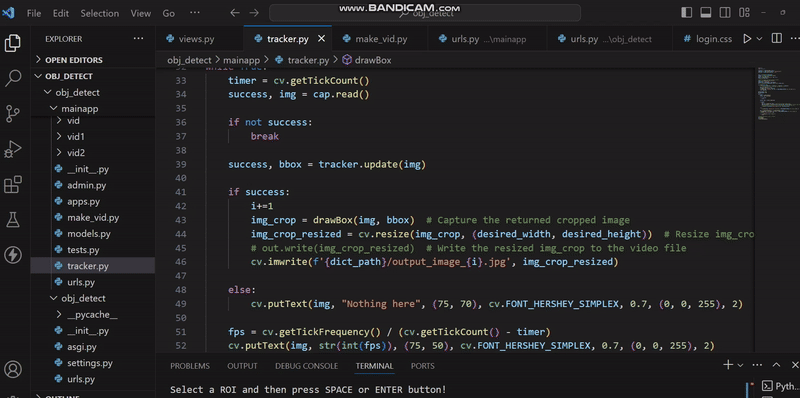Open the Run and Debug view

click(12, 149)
